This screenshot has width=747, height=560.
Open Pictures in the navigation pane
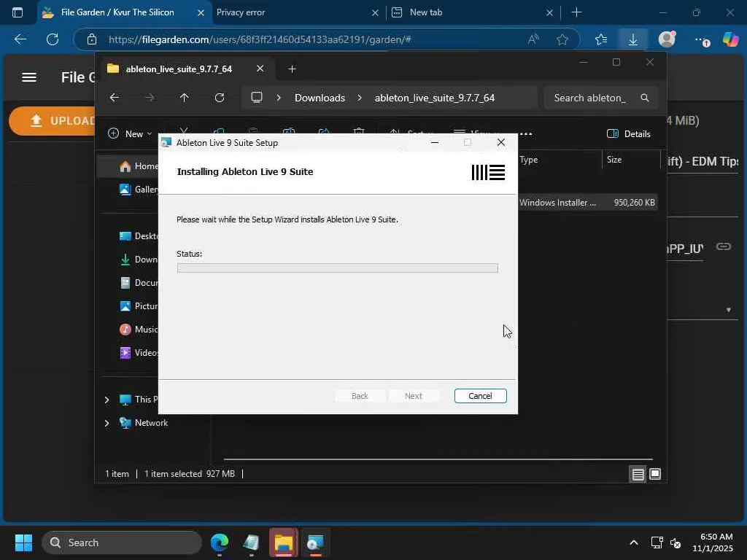coord(138,306)
